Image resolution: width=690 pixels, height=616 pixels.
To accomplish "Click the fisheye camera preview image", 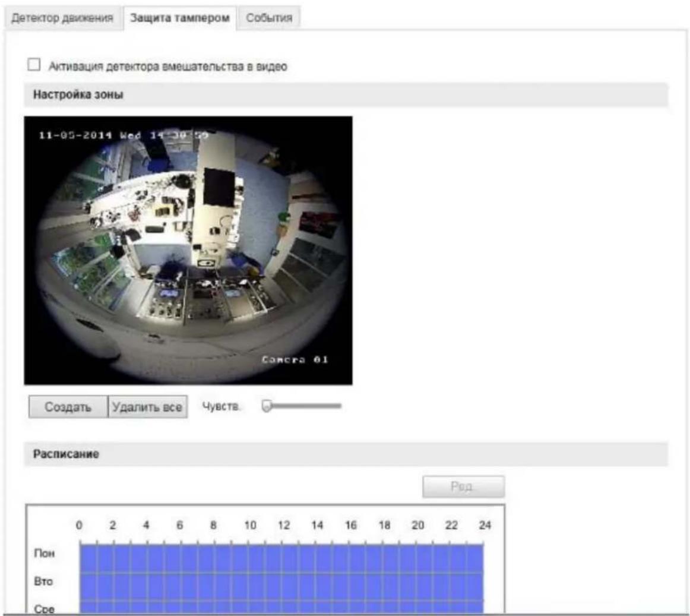I will 188,251.
